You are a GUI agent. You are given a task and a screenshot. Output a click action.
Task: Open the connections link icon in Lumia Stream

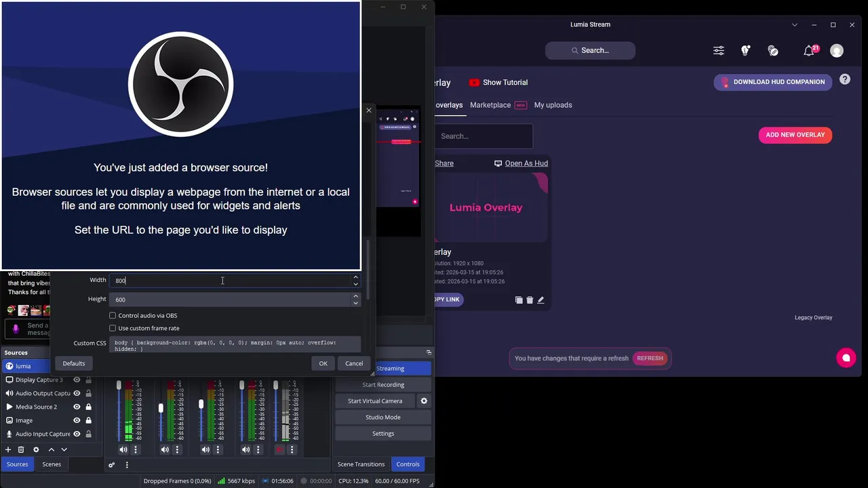[x=773, y=51]
